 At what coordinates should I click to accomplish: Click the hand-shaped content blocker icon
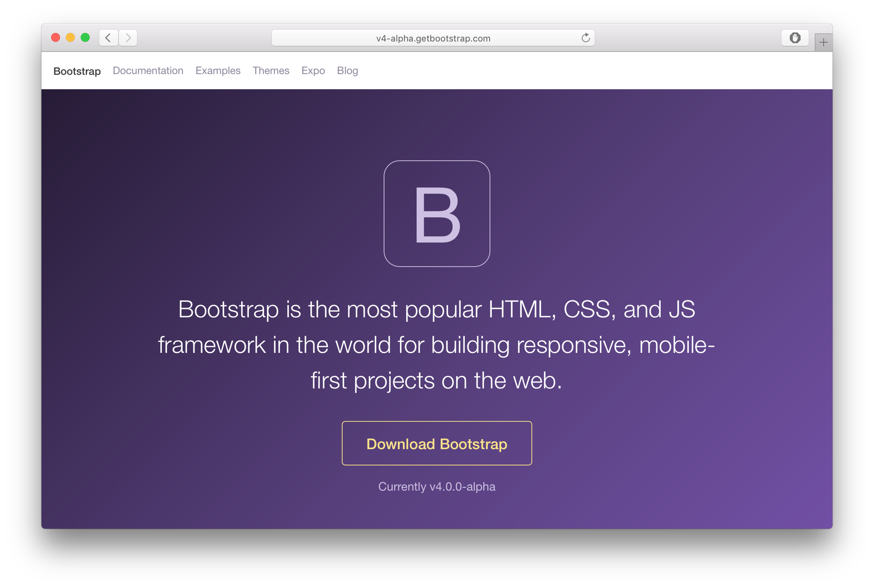pos(795,38)
